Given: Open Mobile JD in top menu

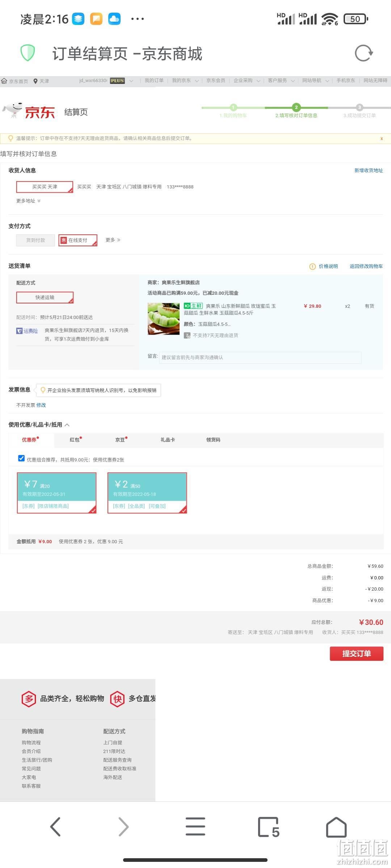Looking at the screenshot, I should [x=346, y=81].
